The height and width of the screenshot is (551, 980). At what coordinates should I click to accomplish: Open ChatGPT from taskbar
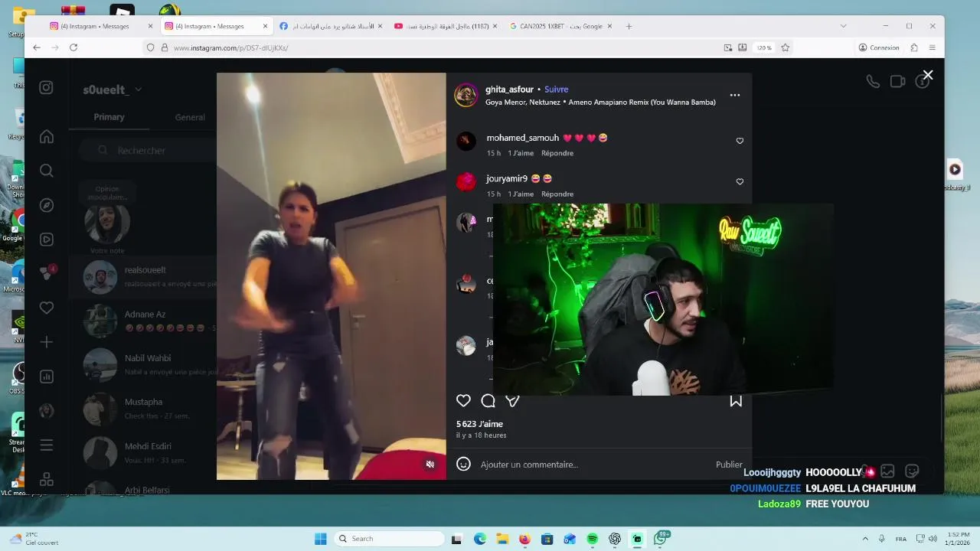(x=615, y=539)
